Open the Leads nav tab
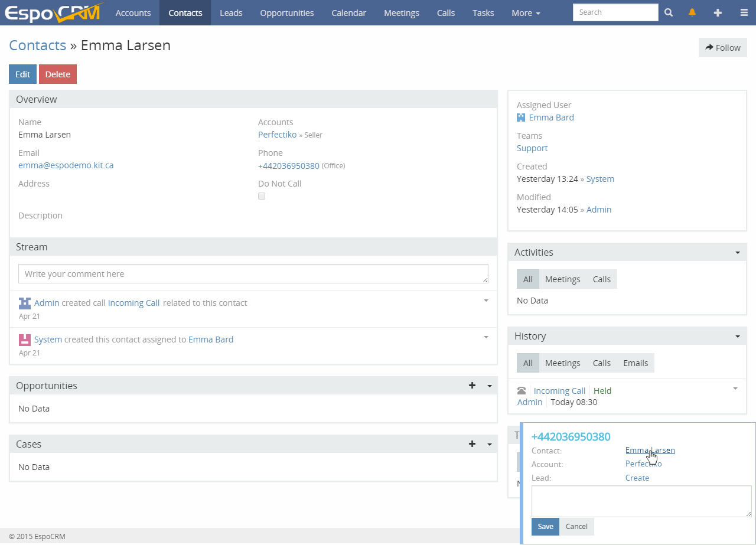The height and width of the screenshot is (545, 756). coord(231,12)
